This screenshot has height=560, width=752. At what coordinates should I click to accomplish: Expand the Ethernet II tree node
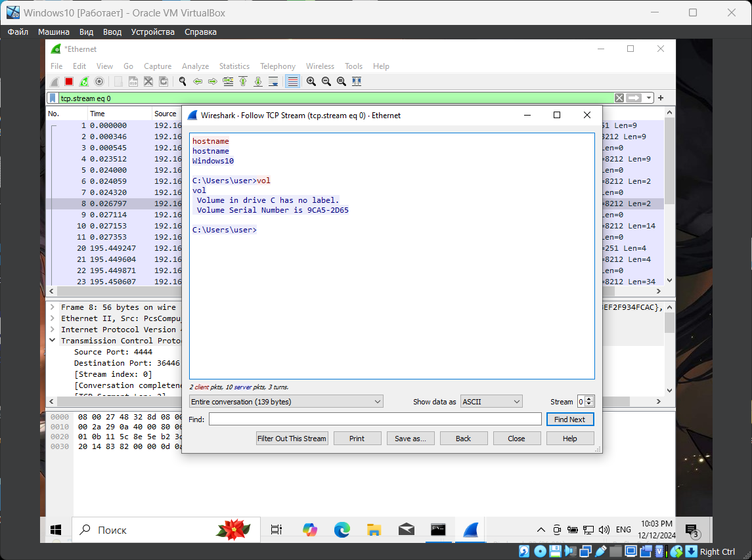tap(53, 318)
